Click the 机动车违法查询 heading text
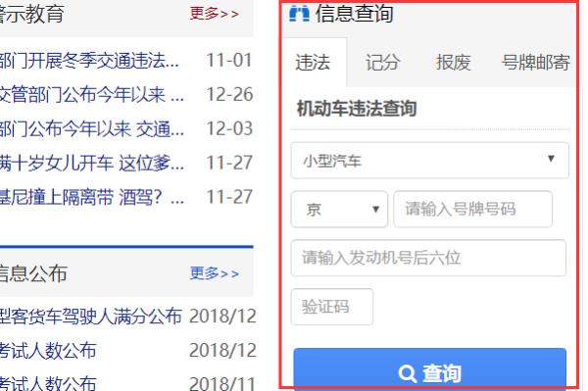Screen dimensions: 588x391 tap(357, 109)
